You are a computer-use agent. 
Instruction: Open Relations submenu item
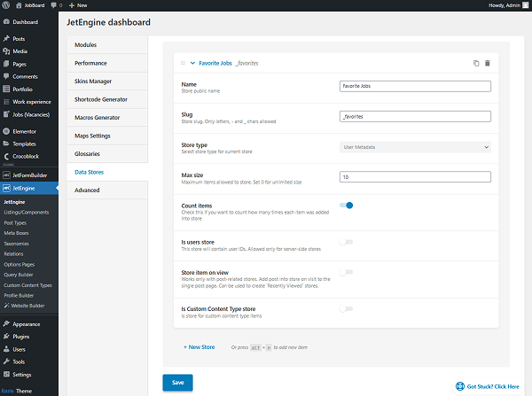(13, 253)
